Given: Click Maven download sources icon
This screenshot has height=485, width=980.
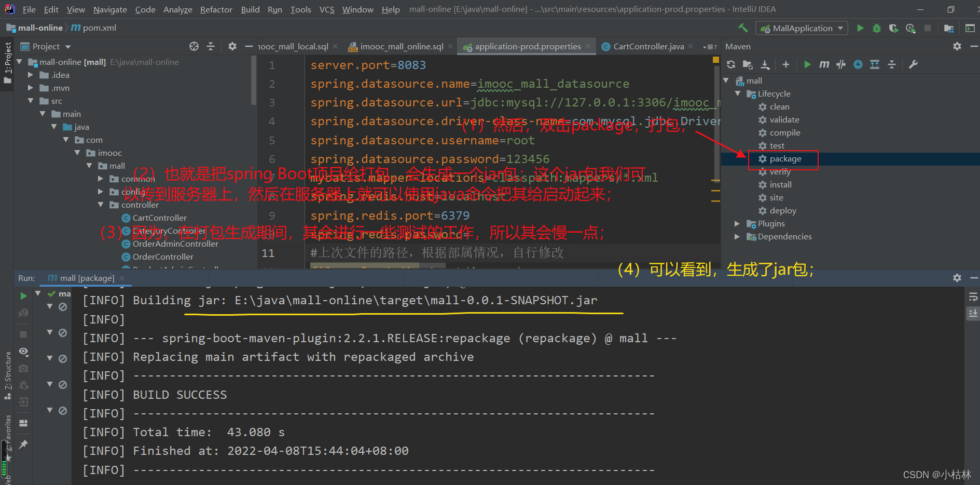Looking at the screenshot, I should (765, 64).
